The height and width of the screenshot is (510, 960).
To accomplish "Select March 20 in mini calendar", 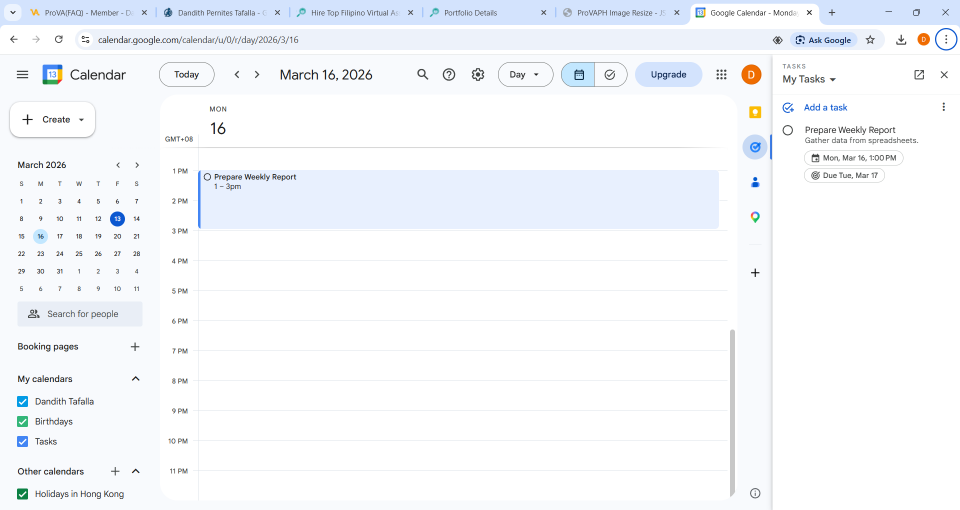I will tap(117, 236).
